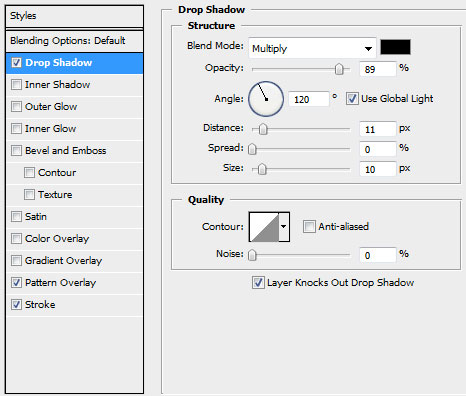This screenshot has height=396, width=466.
Task: Select Blending Options: Default
Action: click(74, 41)
